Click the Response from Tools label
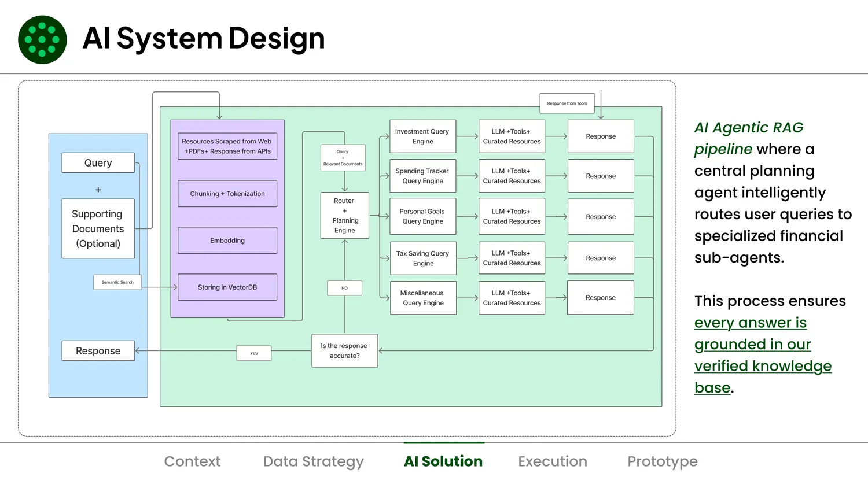This screenshot has height=488, width=868. [x=567, y=103]
